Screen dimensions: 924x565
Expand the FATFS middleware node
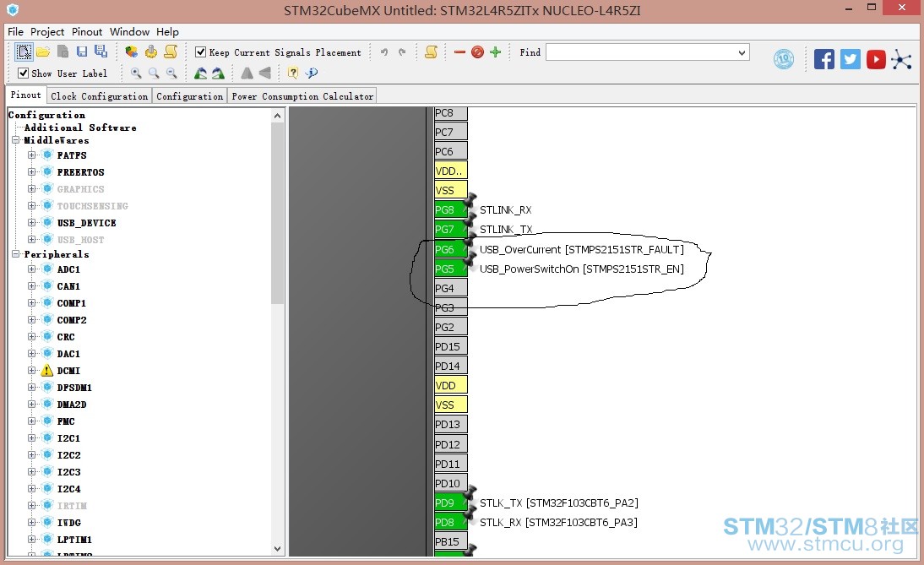point(32,155)
